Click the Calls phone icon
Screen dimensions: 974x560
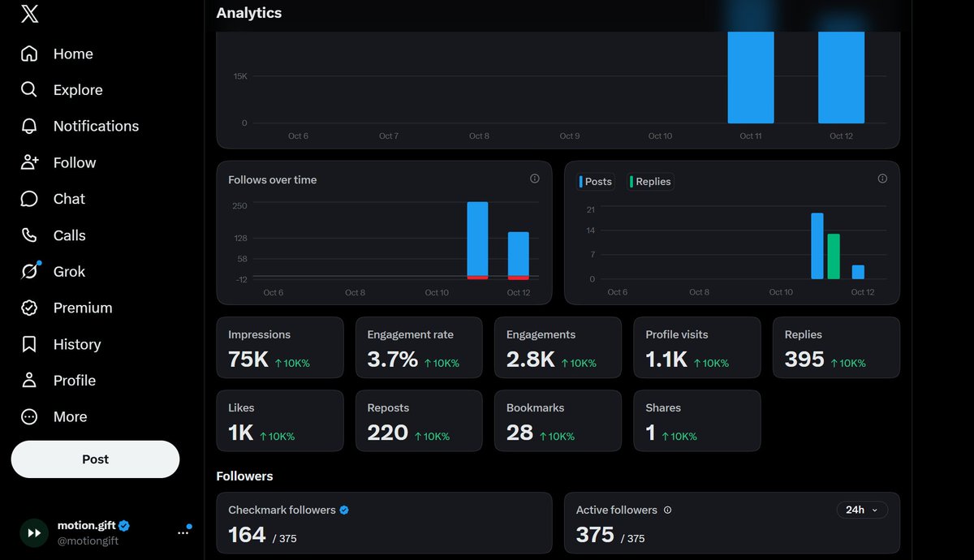(29, 235)
